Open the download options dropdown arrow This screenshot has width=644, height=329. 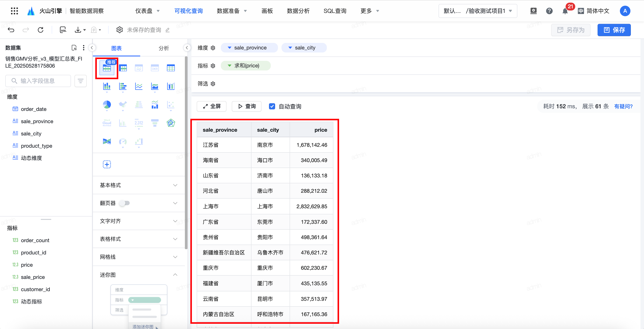pos(85,30)
